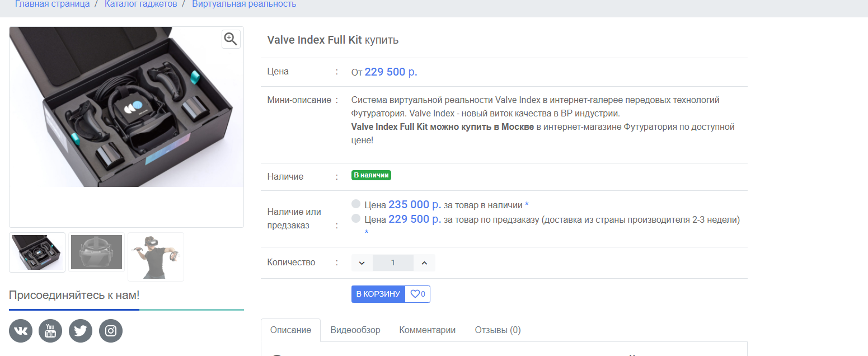868x356 pixels.
Task: Select the 235 000 р. in-stock price option
Action: [x=355, y=204]
